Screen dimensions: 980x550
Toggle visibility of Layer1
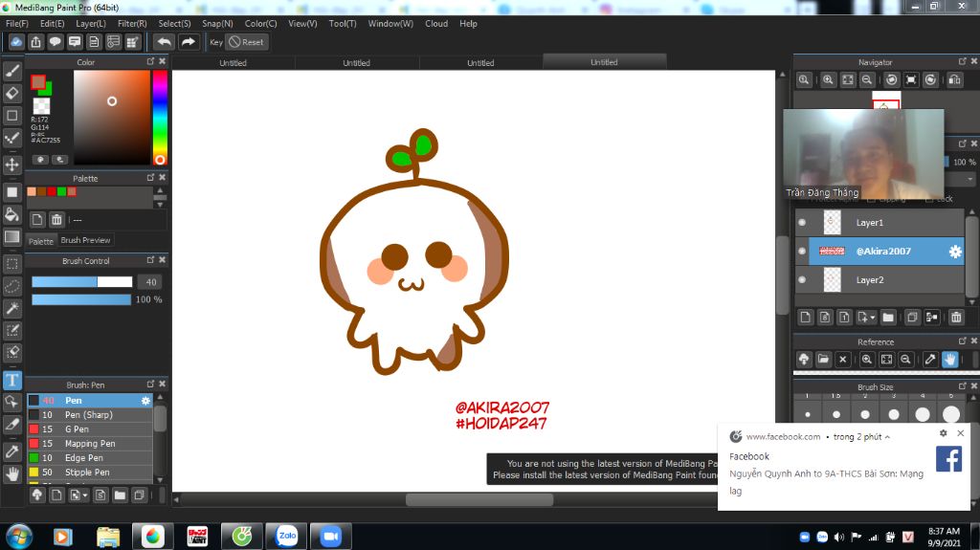[803, 223]
